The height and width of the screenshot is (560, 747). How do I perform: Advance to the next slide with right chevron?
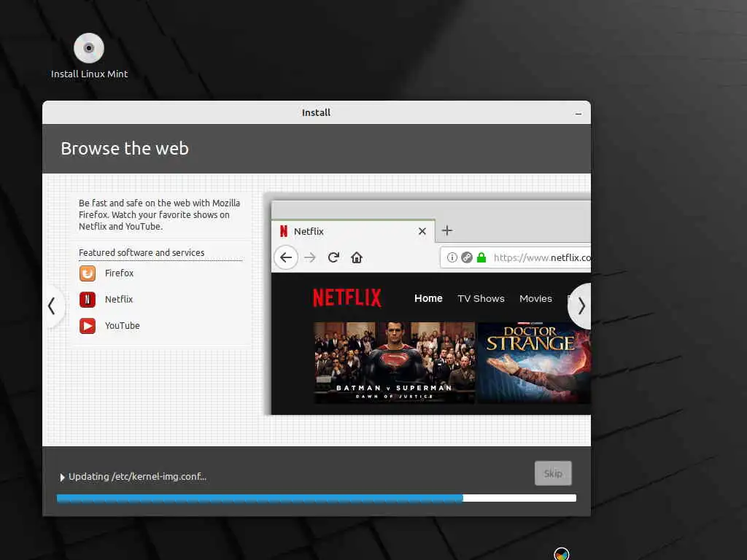[581, 306]
